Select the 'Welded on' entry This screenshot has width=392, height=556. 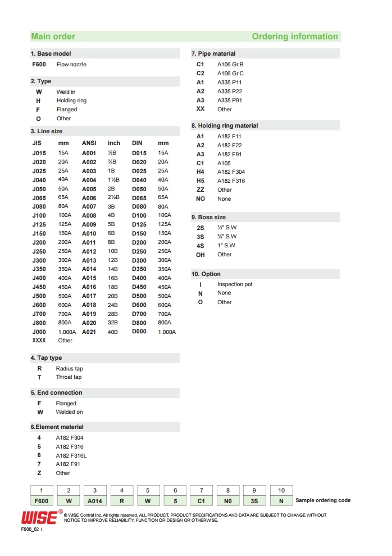coord(70,412)
